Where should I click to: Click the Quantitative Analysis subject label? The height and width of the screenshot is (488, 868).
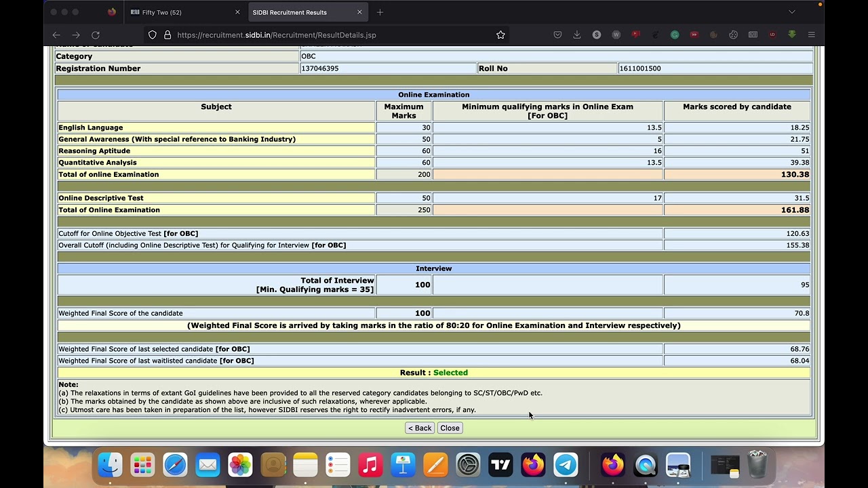pyautogui.click(x=98, y=163)
